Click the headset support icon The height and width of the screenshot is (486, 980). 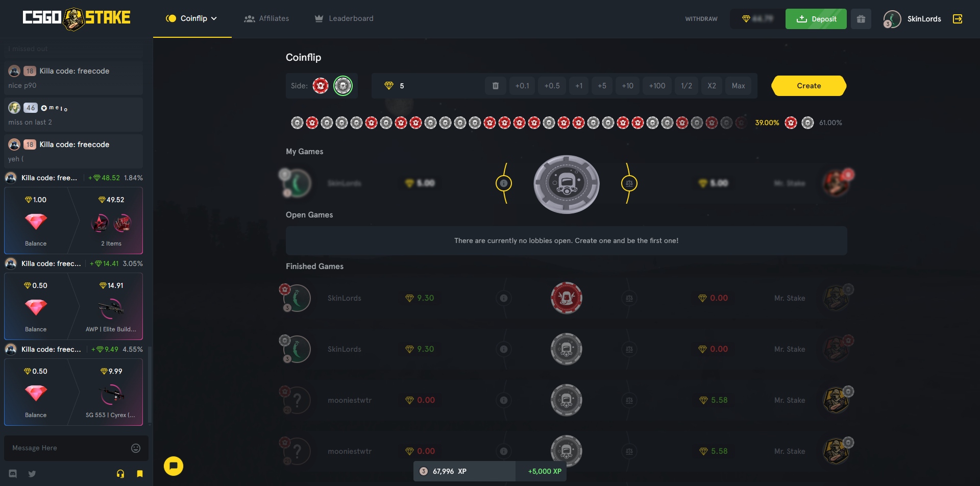(120, 474)
